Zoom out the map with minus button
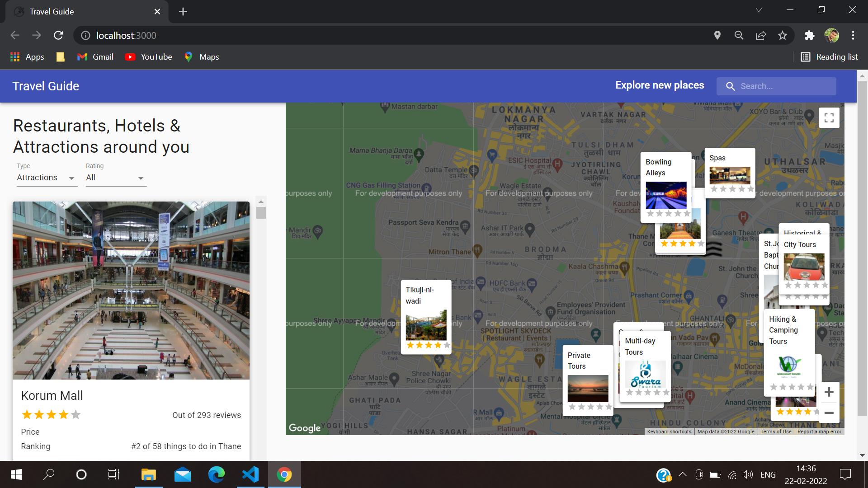 pyautogui.click(x=829, y=413)
